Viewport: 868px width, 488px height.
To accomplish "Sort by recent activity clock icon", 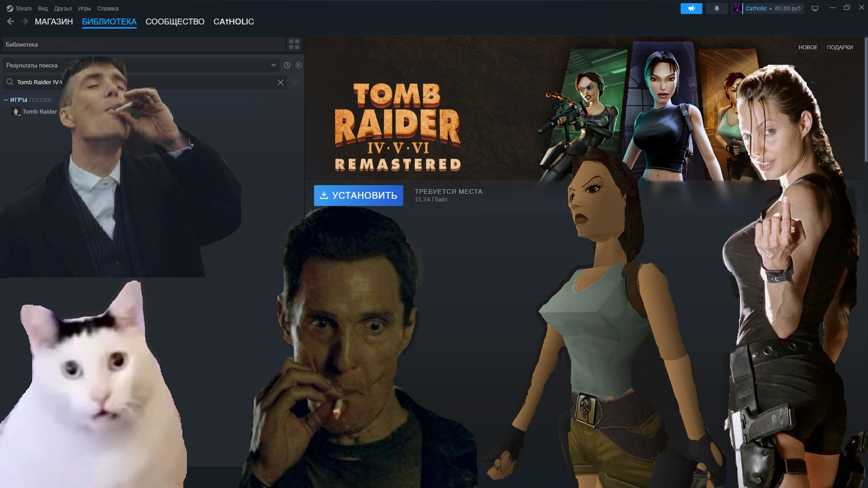I will point(287,65).
